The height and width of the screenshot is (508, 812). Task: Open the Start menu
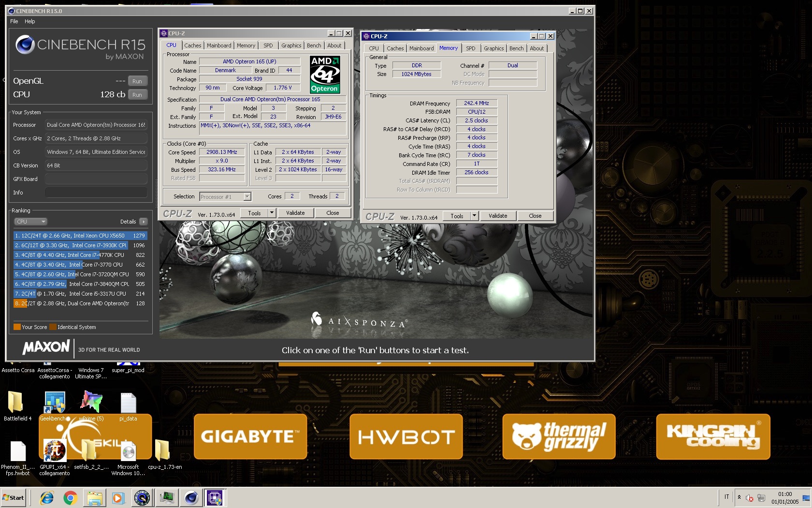[14, 498]
